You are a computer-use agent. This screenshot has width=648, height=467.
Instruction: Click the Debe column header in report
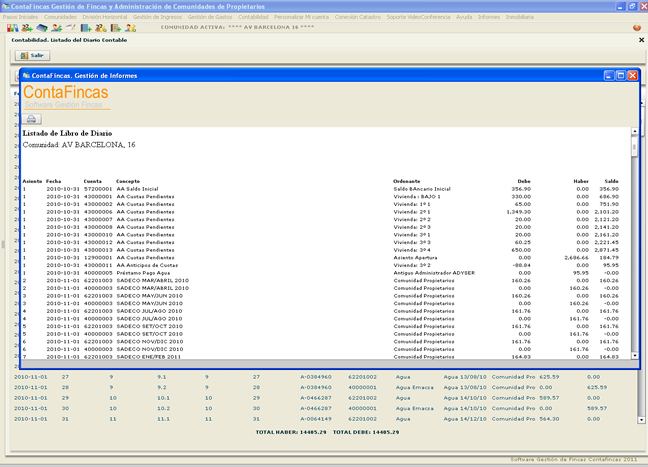[x=524, y=181]
